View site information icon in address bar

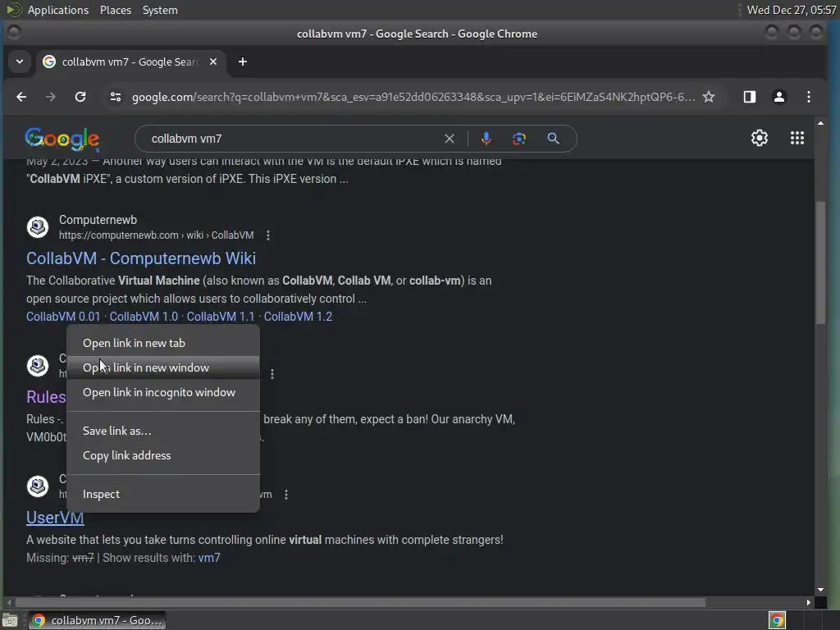click(115, 97)
